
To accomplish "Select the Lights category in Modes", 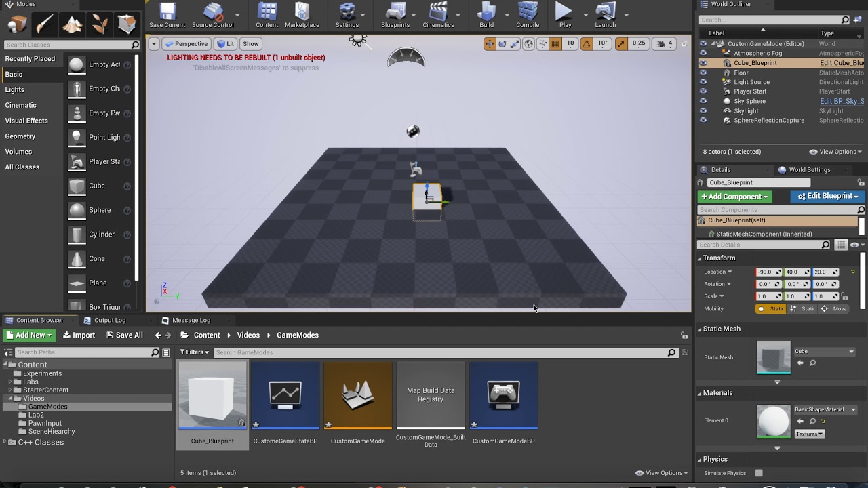I will coord(15,89).
